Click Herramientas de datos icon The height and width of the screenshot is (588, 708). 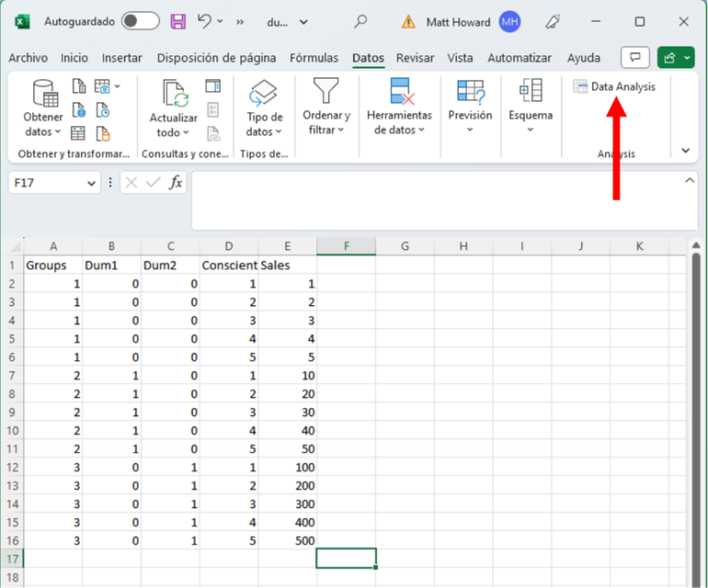399,93
